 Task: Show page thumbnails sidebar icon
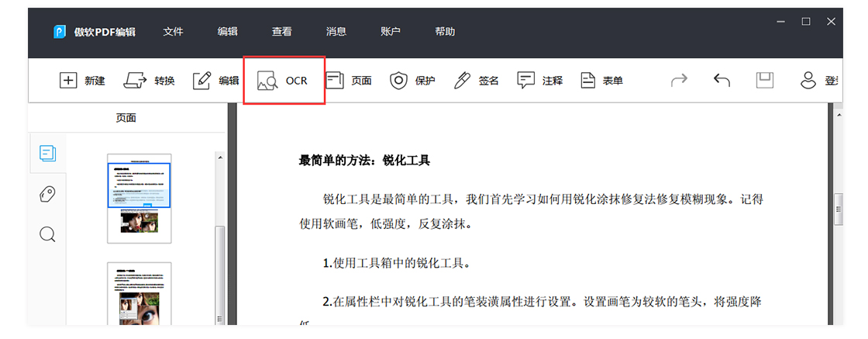48,154
